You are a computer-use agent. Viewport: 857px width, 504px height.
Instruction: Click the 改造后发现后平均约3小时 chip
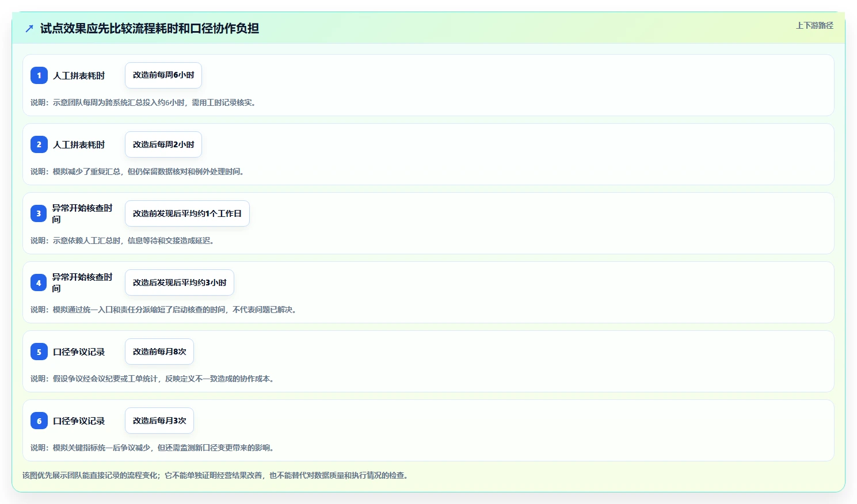point(180,282)
